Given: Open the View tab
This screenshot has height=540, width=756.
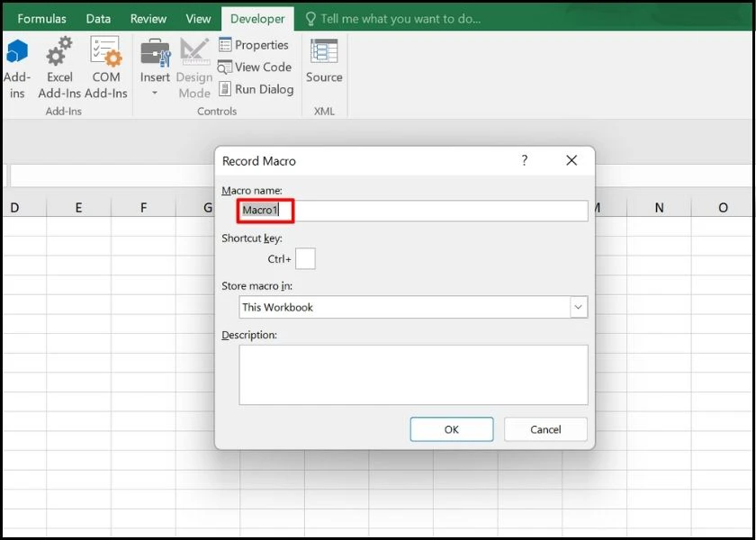Looking at the screenshot, I should click(199, 19).
